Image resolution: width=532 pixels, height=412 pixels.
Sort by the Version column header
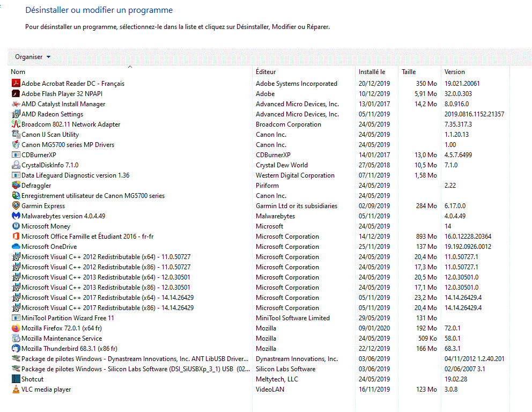tap(455, 71)
